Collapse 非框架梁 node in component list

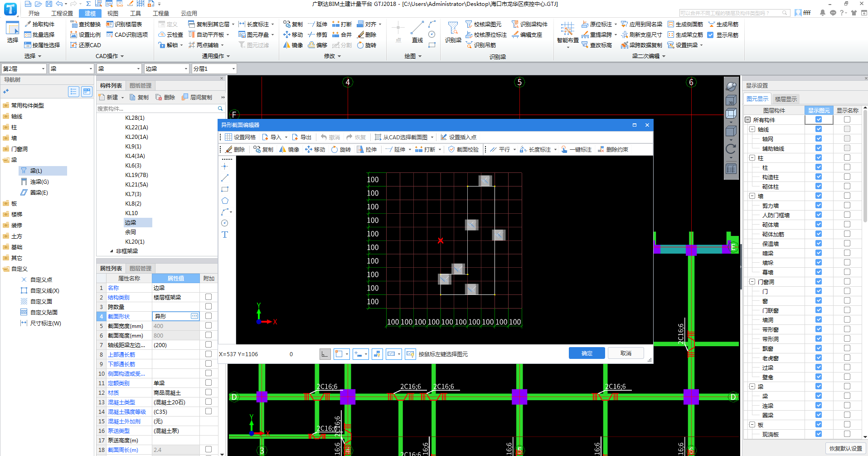[x=112, y=251]
